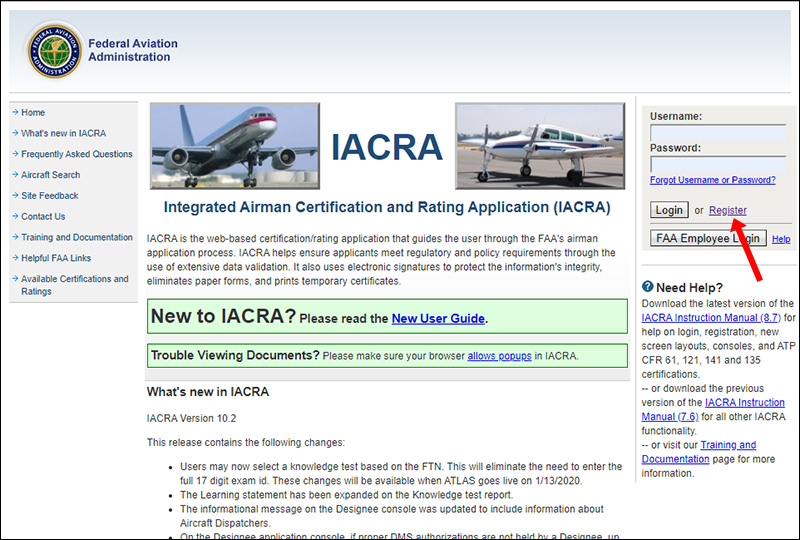The width and height of the screenshot is (800, 540).
Task: Click Federal Aviation Administration header text
Action: [x=133, y=50]
